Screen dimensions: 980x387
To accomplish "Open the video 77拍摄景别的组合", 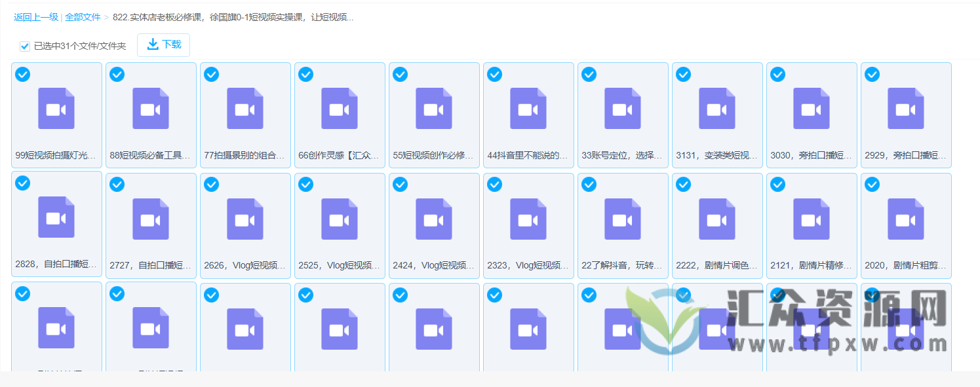I will tap(245, 108).
